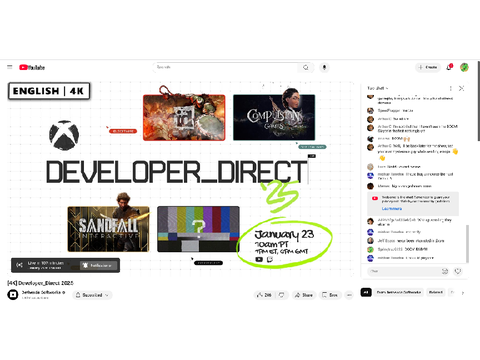Like the video with thumbs up

pyautogui.click(x=264, y=295)
